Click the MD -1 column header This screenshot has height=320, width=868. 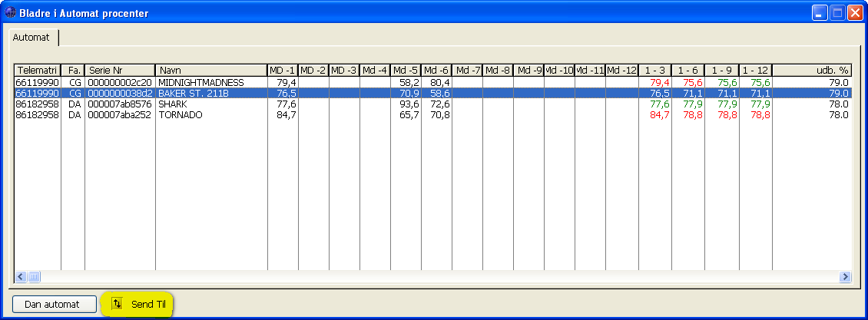click(283, 70)
